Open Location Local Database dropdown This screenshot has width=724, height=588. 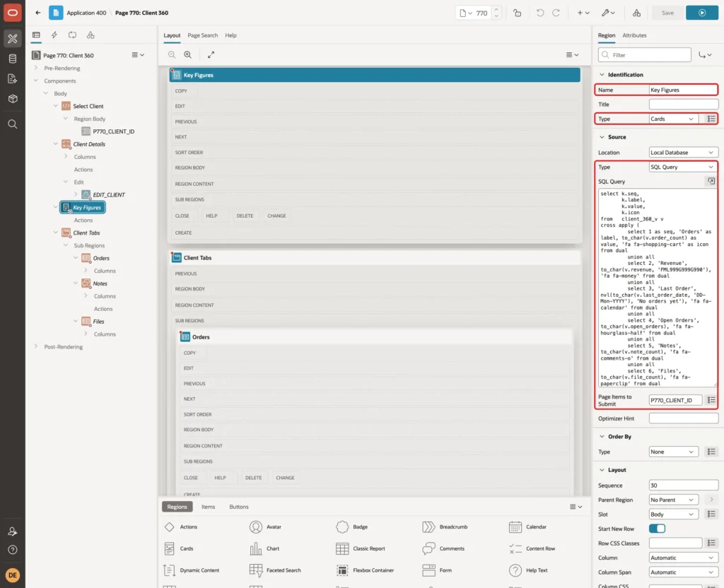pyautogui.click(x=684, y=153)
